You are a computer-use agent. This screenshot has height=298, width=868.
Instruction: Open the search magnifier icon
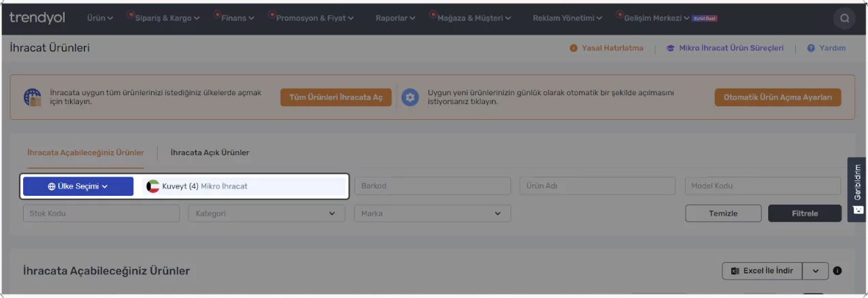(x=844, y=18)
